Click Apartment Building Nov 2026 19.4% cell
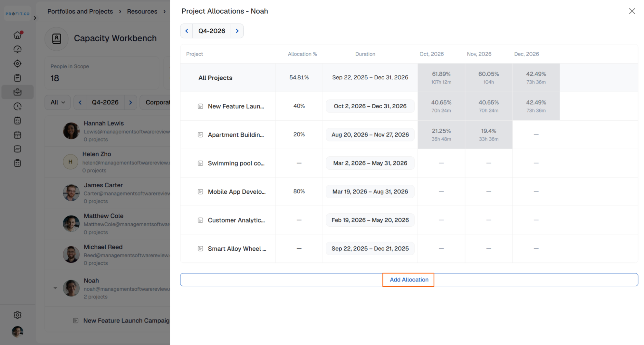The width and height of the screenshot is (644, 345). [488, 134]
